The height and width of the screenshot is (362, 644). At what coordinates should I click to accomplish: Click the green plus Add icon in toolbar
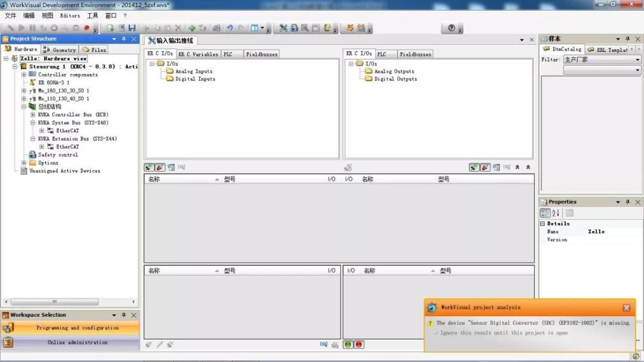(192, 28)
